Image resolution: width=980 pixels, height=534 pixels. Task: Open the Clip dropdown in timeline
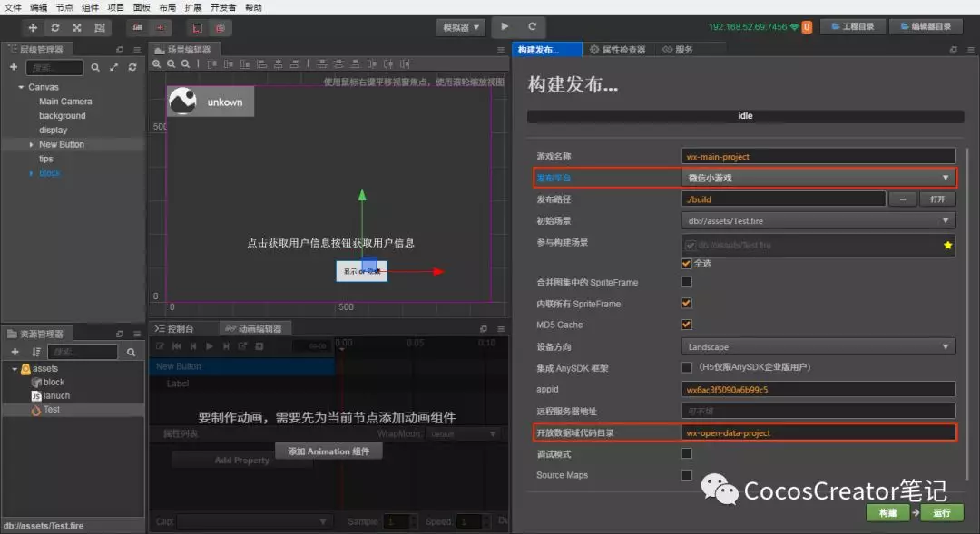pos(253,521)
